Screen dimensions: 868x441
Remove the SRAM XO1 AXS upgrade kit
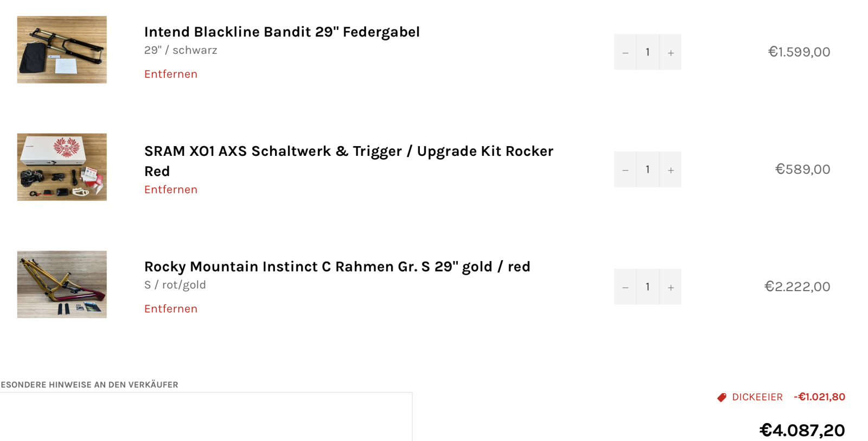tap(170, 190)
